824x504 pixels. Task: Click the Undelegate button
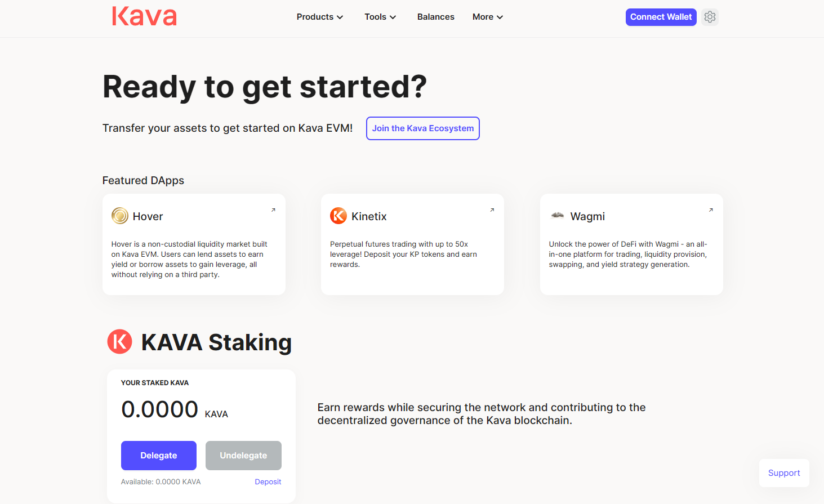point(243,456)
